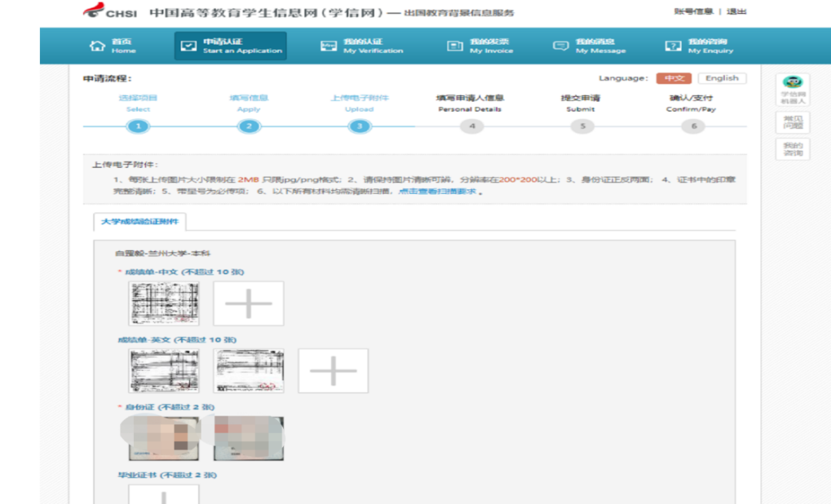Click step 6 Confirm/Pay marker

coord(693,126)
